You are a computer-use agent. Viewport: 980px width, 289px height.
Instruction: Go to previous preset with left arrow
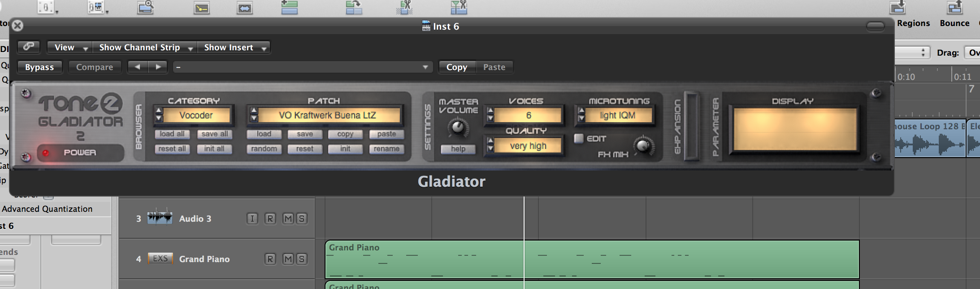tap(138, 67)
